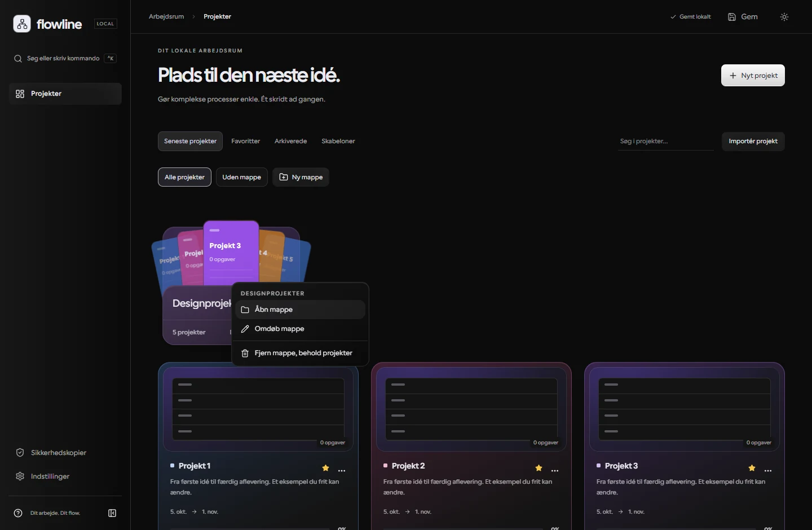812x530 pixels.
Task: Switch to Favoritter tab
Action: pos(245,141)
